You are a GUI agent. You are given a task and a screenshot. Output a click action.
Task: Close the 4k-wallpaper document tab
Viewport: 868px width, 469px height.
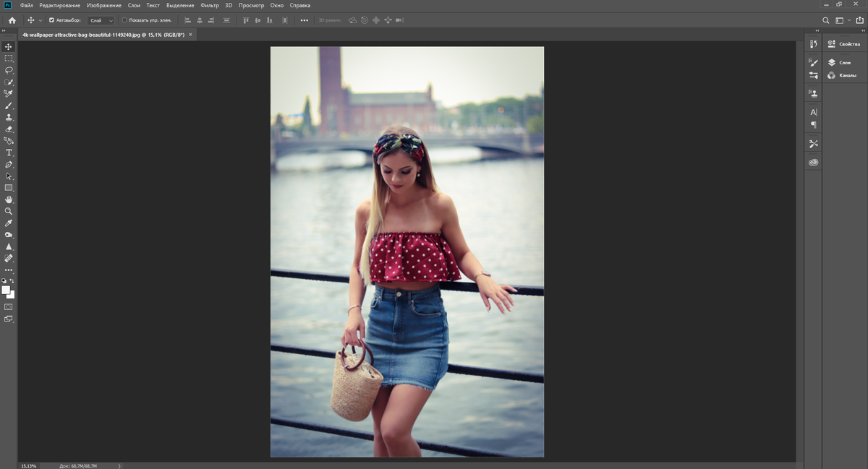tap(191, 34)
